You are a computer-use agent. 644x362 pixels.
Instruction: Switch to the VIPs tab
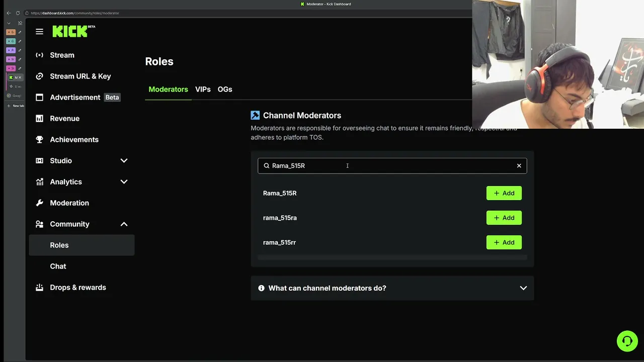[x=203, y=89]
